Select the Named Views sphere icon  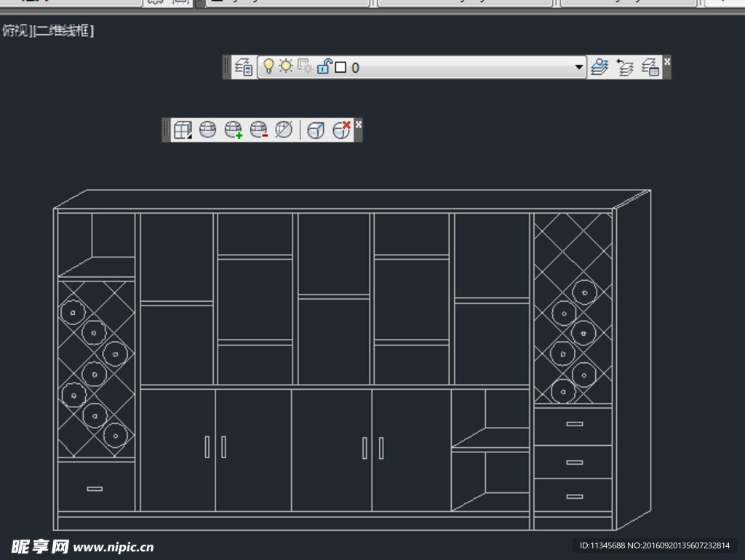coord(210,131)
